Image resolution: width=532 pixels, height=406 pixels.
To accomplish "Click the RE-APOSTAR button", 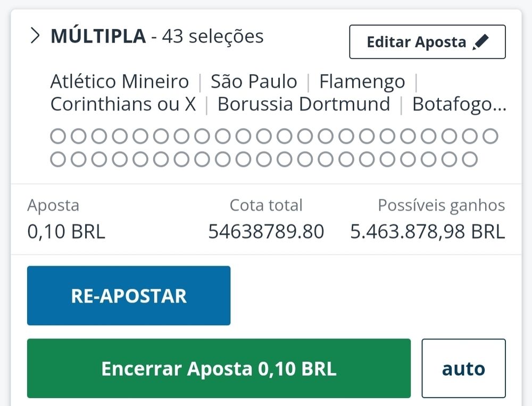I will coord(129,295).
